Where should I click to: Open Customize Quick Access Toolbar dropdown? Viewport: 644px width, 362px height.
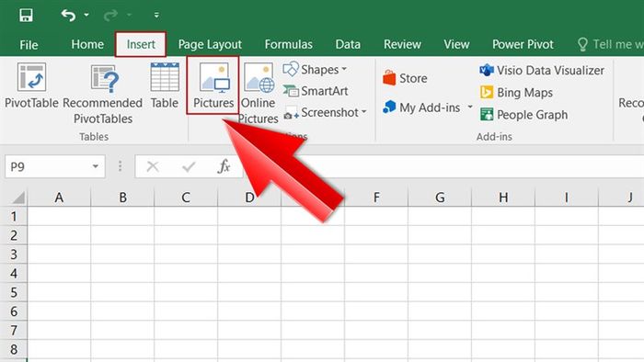click(156, 16)
